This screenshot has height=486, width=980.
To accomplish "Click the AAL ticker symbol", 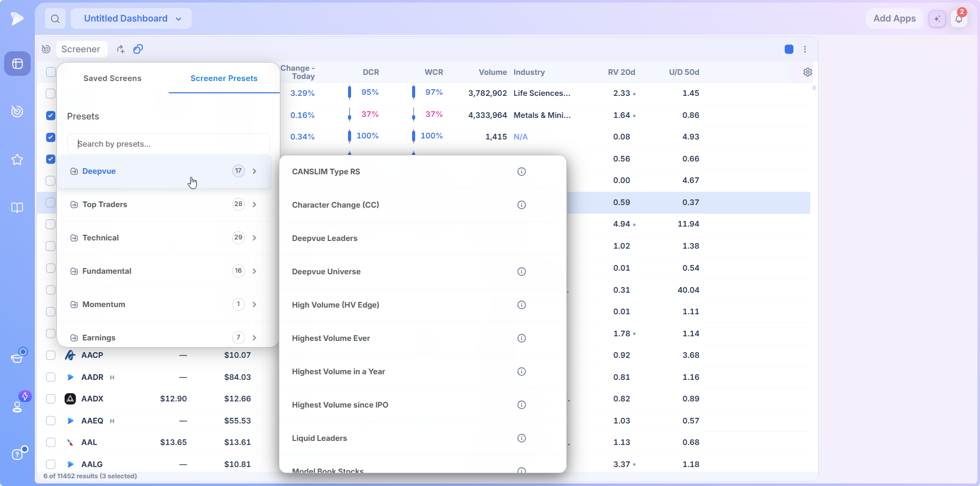I will (x=89, y=442).
